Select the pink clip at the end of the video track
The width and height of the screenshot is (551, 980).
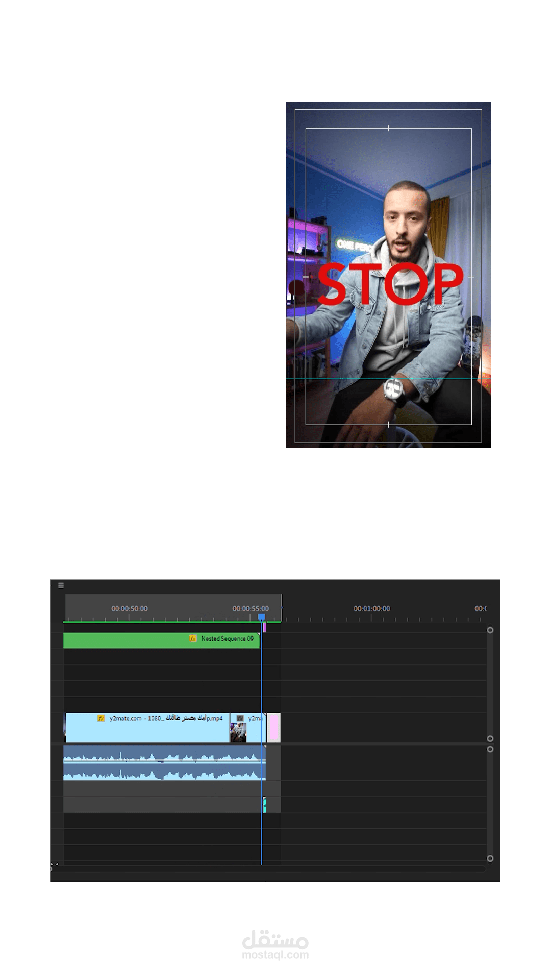(x=273, y=727)
